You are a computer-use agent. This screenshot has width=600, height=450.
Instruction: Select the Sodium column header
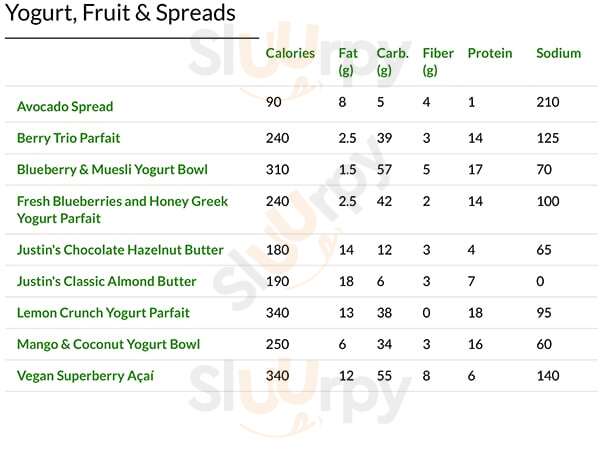point(558,53)
